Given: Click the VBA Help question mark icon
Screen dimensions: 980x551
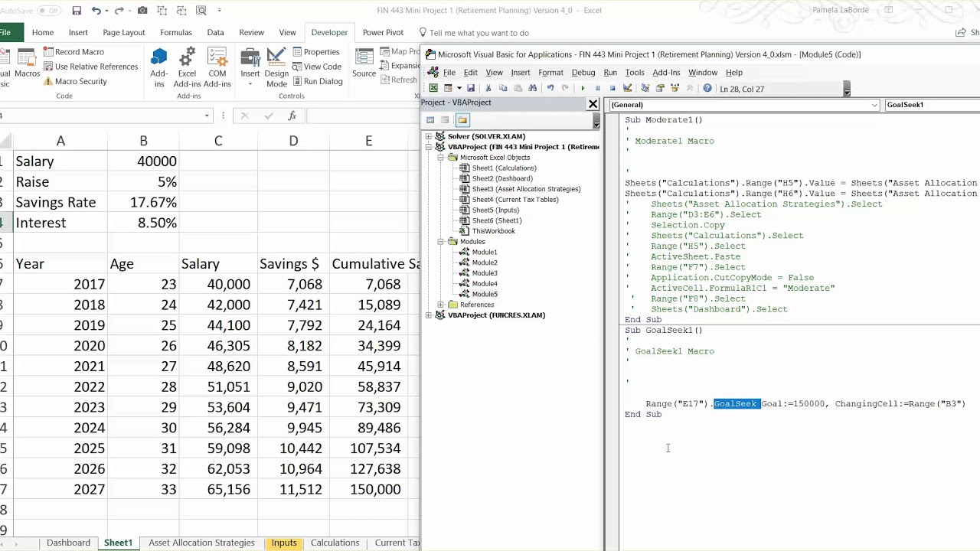Looking at the screenshot, I should 707,88.
